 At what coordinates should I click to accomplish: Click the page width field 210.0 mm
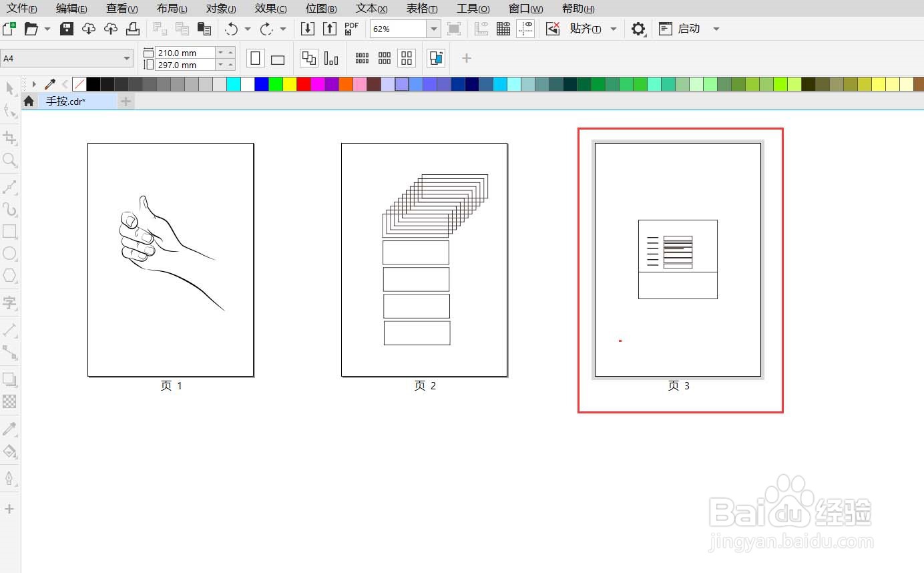[185, 53]
